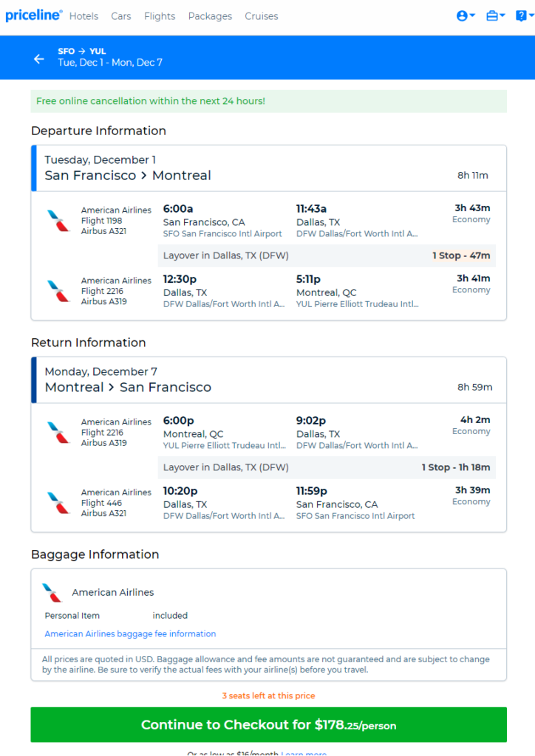Click American Airlines logo for departing Flight 2216

tap(58, 291)
